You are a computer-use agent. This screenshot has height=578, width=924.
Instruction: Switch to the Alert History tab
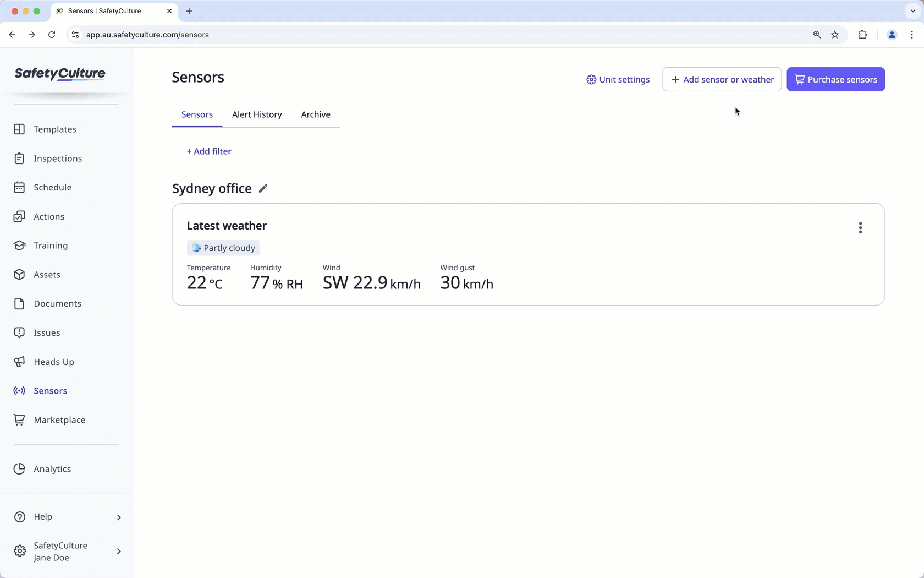pos(257,114)
